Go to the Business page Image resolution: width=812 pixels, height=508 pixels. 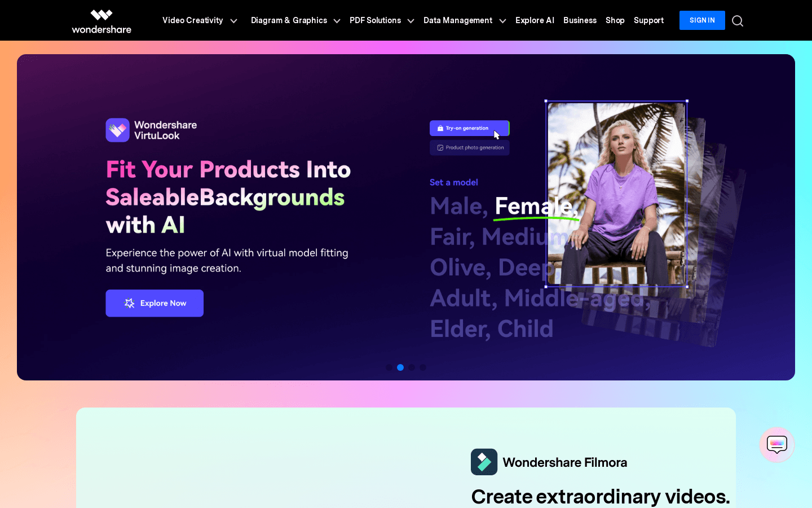(580, 20)
